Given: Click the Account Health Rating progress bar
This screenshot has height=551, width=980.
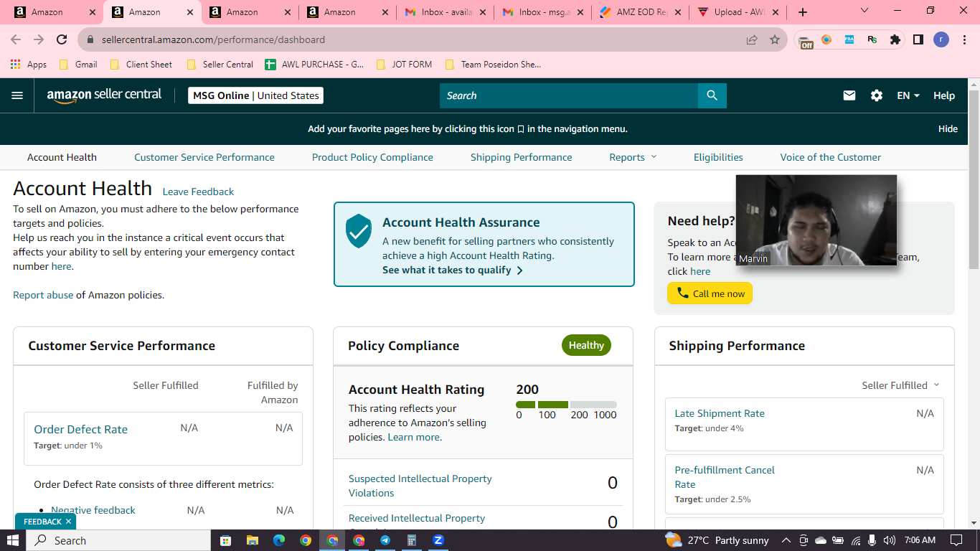Looking at the screenshot, I should (x=566, y=405).
